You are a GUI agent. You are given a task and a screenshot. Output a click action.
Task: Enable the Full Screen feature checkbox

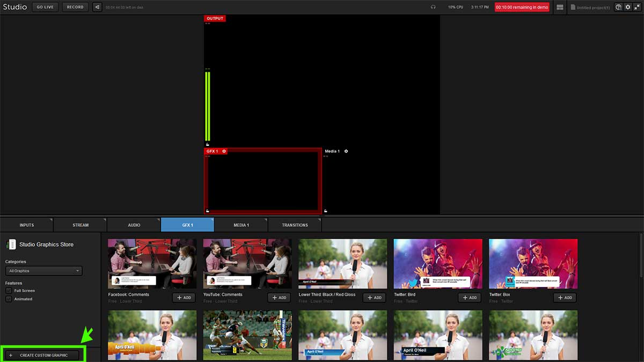9,291
